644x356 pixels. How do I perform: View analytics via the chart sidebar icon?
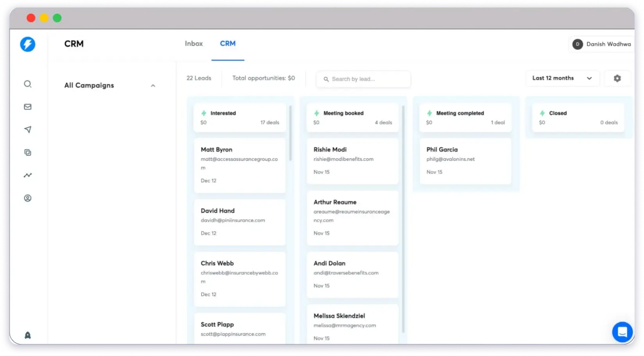[x=27, y=175]
